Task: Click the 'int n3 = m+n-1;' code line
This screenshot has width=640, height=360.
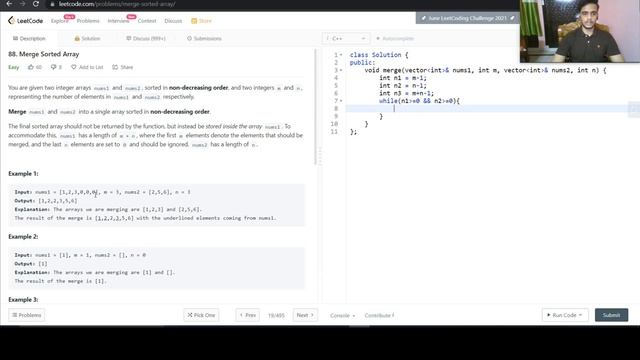Action: tap(406, 93)
